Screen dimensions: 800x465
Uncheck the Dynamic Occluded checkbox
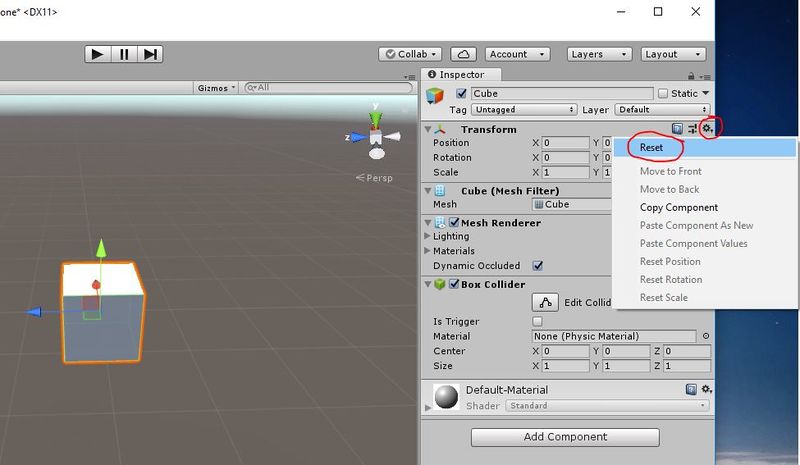tap(538, 265)
